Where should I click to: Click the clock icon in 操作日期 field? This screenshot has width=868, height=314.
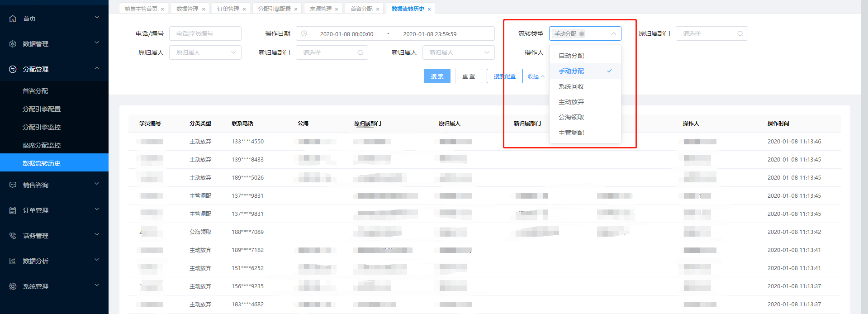304,33
